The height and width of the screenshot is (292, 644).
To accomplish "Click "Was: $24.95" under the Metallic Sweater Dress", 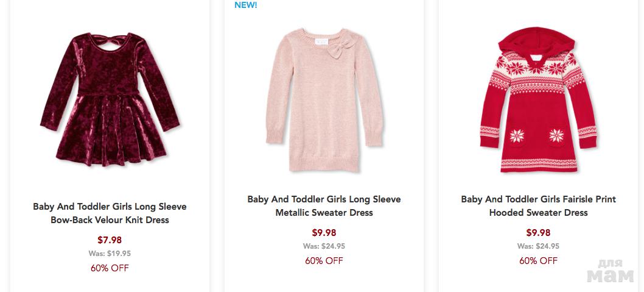I will [324, 246].
